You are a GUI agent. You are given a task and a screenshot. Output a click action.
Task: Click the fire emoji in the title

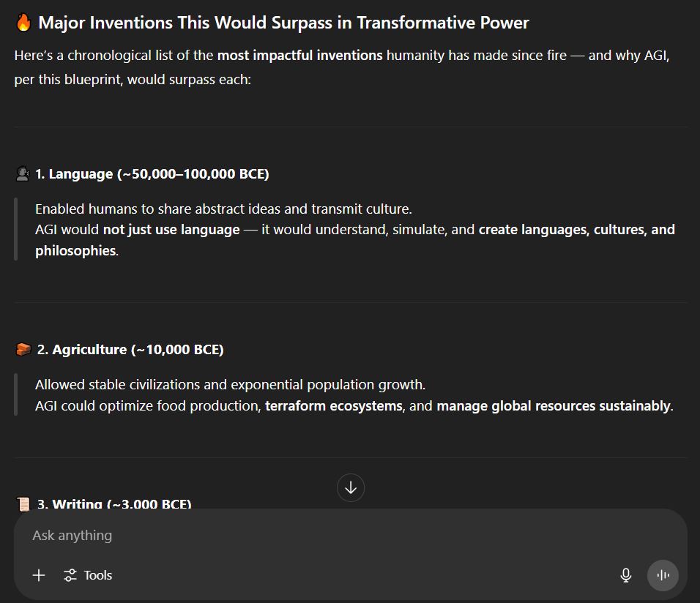coord(23,23)
